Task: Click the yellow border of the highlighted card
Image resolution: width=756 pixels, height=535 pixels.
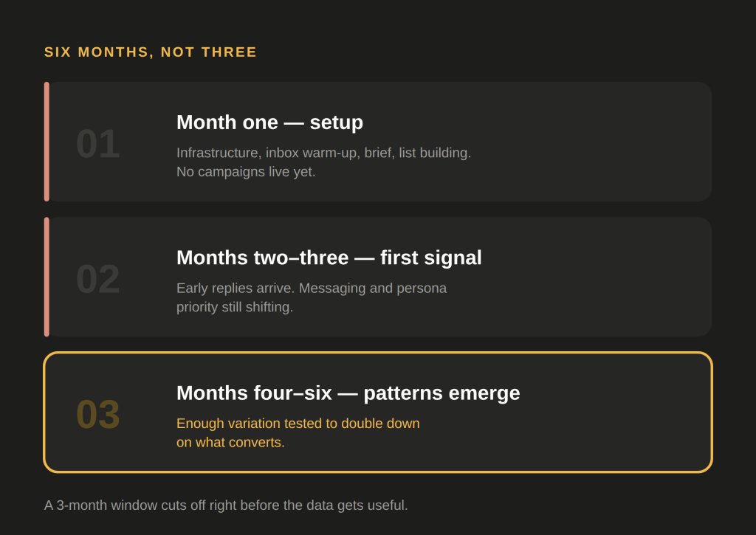Action: pyautogui.click(x=378, y=353)
